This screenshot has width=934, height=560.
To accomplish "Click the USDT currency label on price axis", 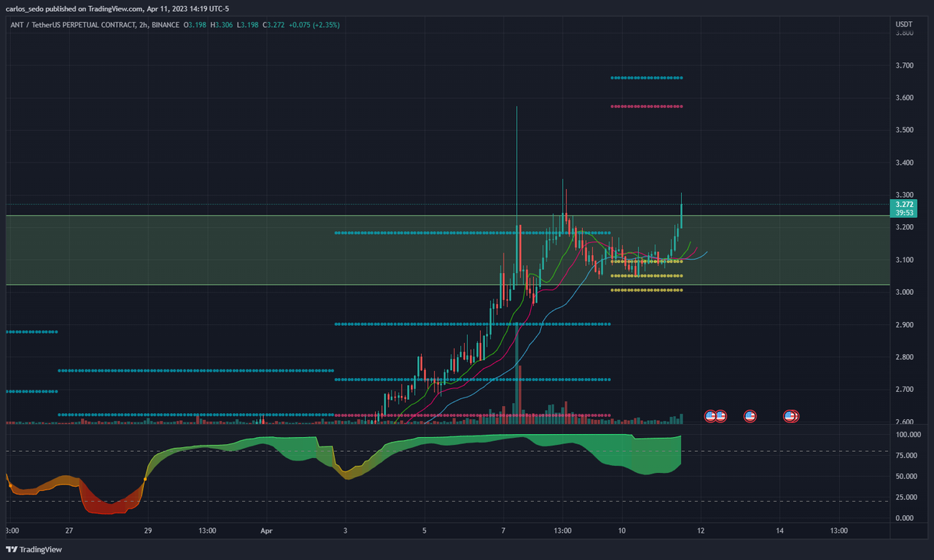I will (x=904, y=25).
